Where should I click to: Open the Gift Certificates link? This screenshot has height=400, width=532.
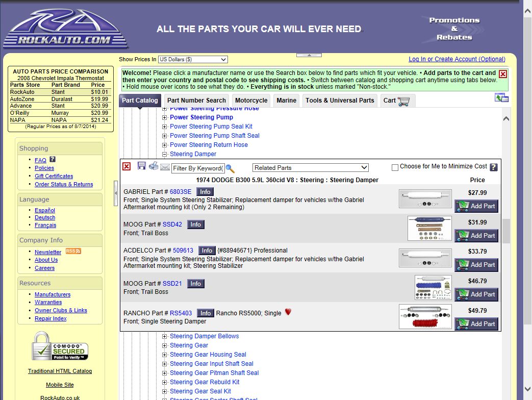[x=54, y=176]
